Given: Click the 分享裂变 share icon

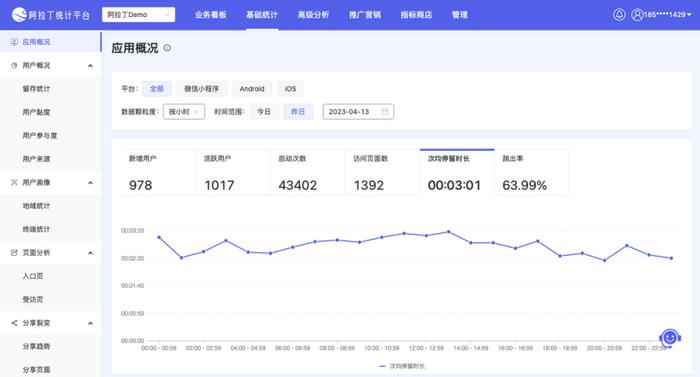Looking at the screenshot, I should point(14,323).
